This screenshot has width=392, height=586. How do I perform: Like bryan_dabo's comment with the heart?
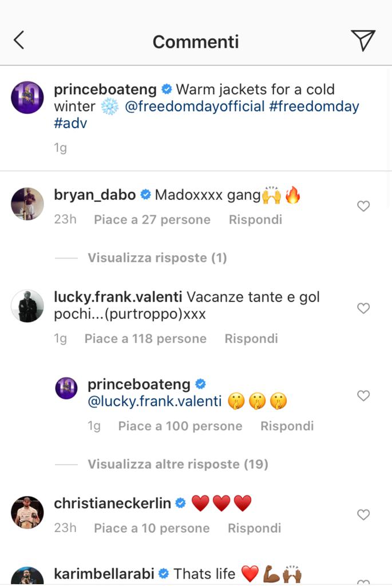click(363, 206)
